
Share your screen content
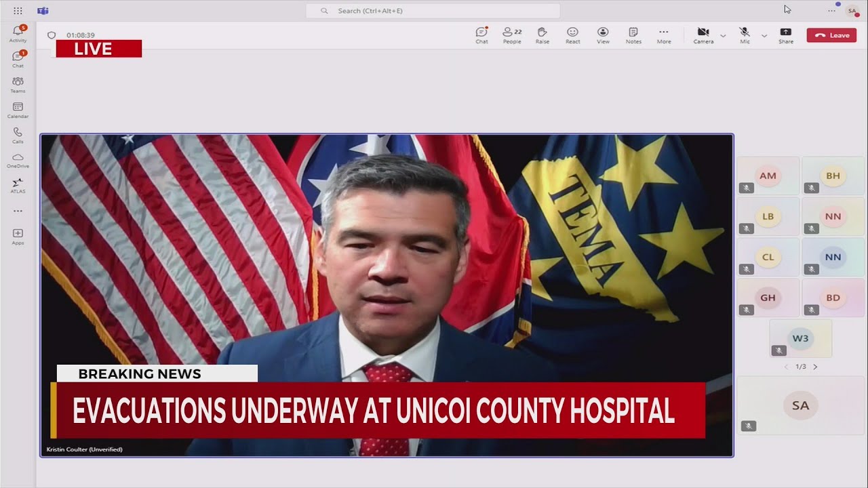pyautogui.click(x=786, y=35)
